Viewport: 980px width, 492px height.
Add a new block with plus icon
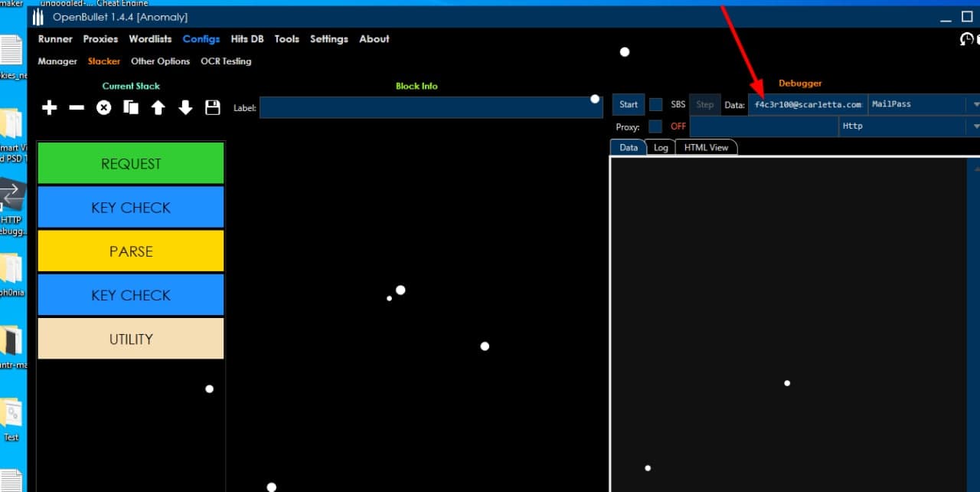coord(49,108)
